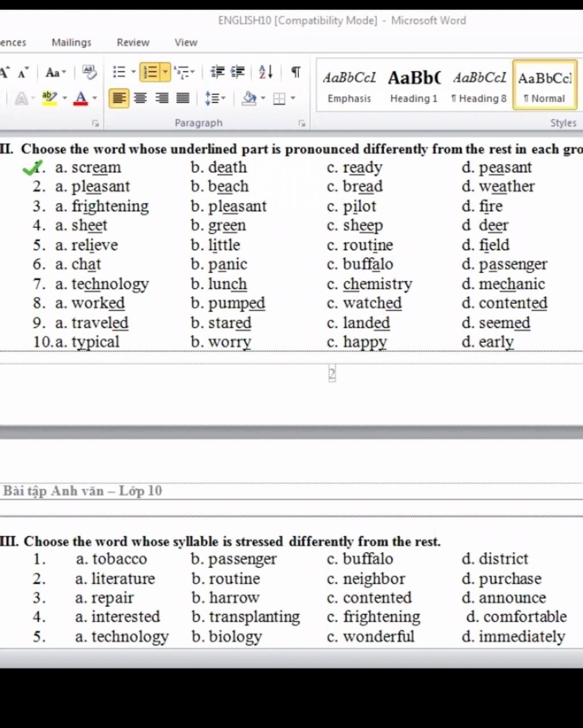Click the word 'scream' in question 1
583x728 pixels.
pyautogui.click(x=96, y=167)
